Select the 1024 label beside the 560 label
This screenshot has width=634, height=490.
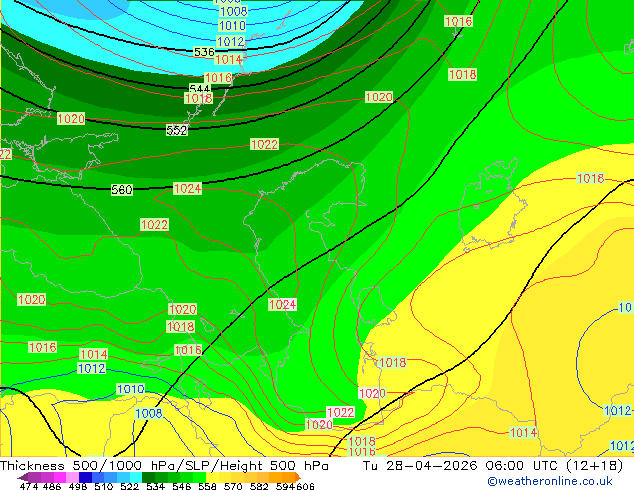click(187, 188)
